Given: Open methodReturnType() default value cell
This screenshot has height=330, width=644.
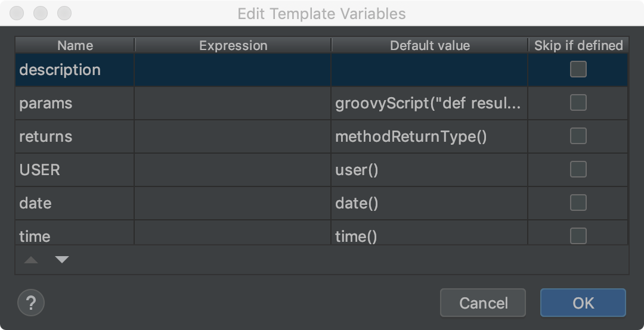Looking at the screenshot, I should tap(429, 136).
